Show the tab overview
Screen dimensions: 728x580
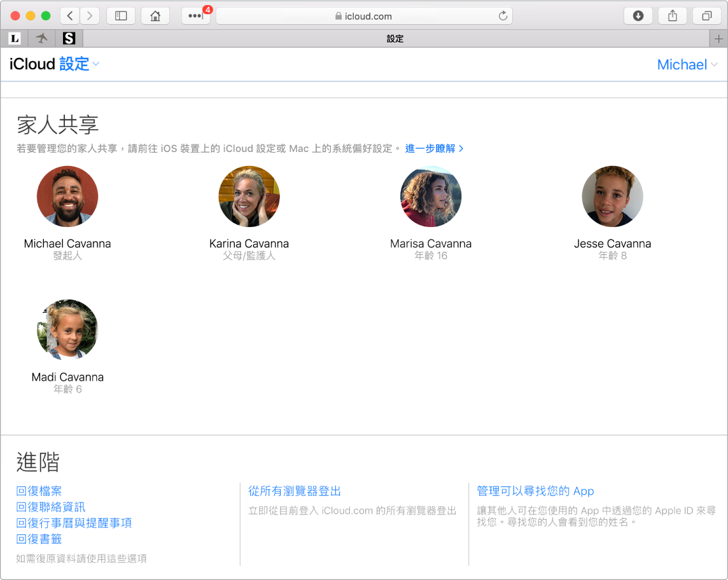pos(706,15)
